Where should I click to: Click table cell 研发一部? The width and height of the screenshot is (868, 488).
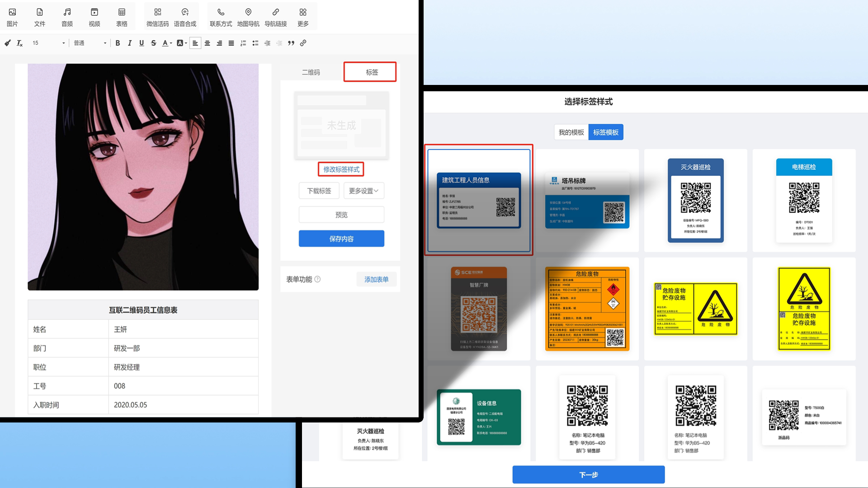point(184,348)
